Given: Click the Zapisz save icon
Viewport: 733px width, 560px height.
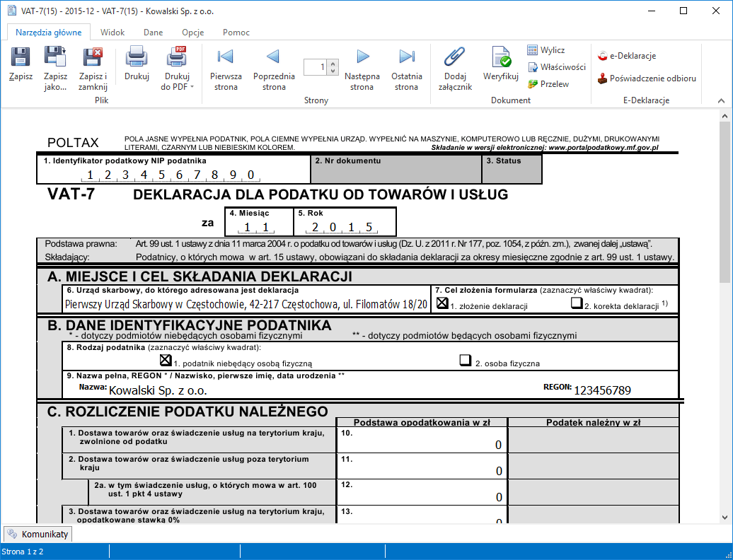Looking at the screenshot, I should click(21, 57).
